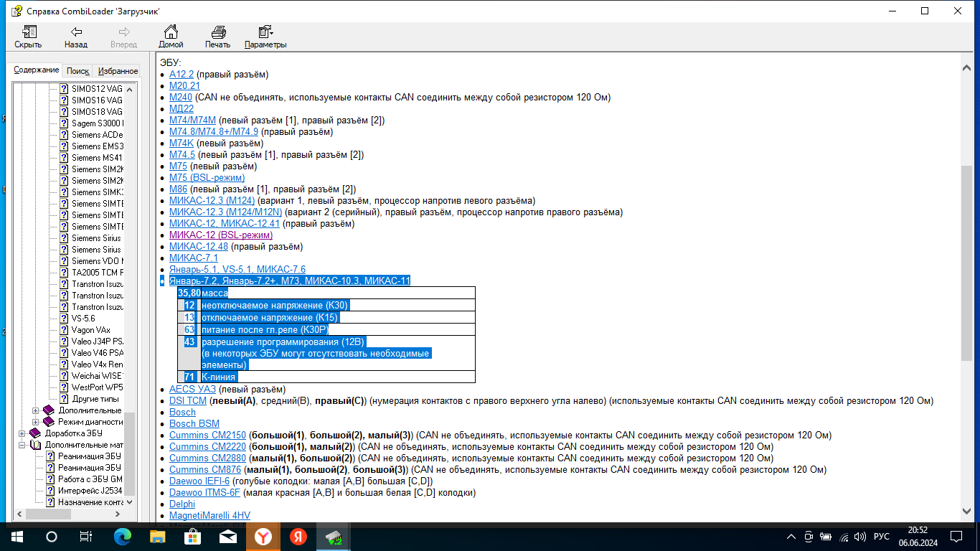Click the content pane scroll-down arrow

[966, 510]
